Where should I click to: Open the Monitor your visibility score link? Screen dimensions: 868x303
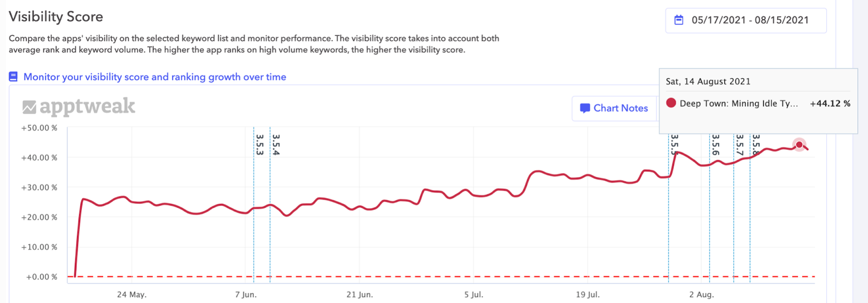(x=154, y=77)
